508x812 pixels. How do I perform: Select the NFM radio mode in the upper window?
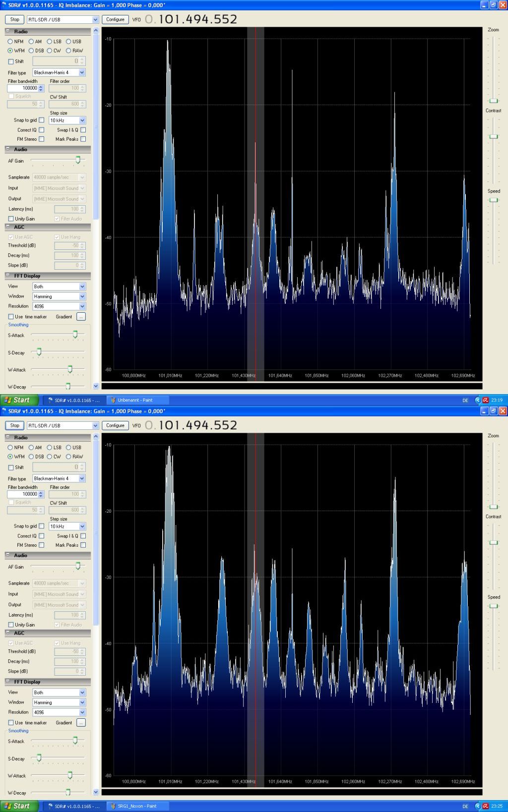coord(10,42)
